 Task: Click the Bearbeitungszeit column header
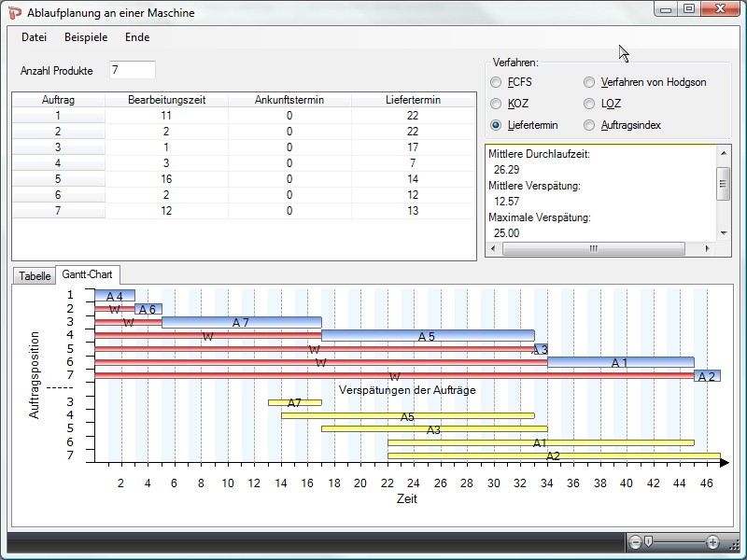(x=167, y=100)
